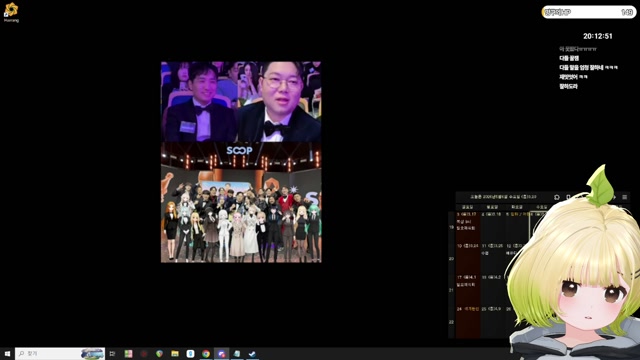Image resolution: width=640 pixels, height=360 pixels.
Task: Switch to the active purple taskbar app
Action: (x=221, y=353)
